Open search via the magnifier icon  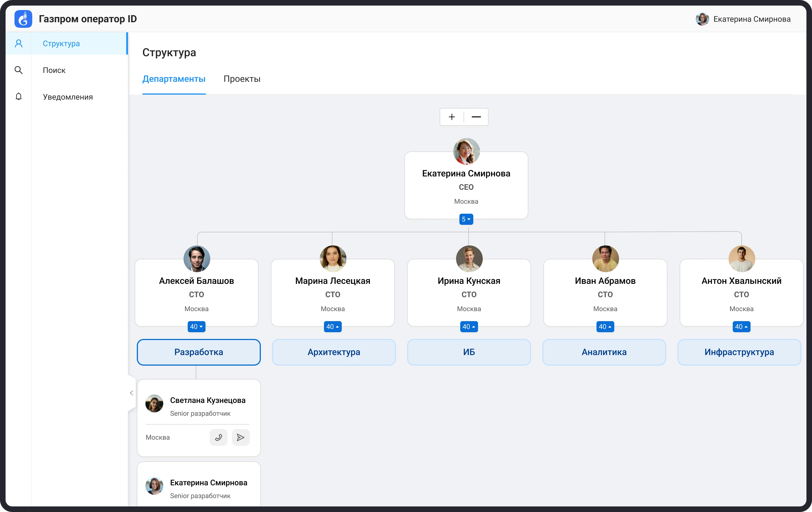[19, 70]
